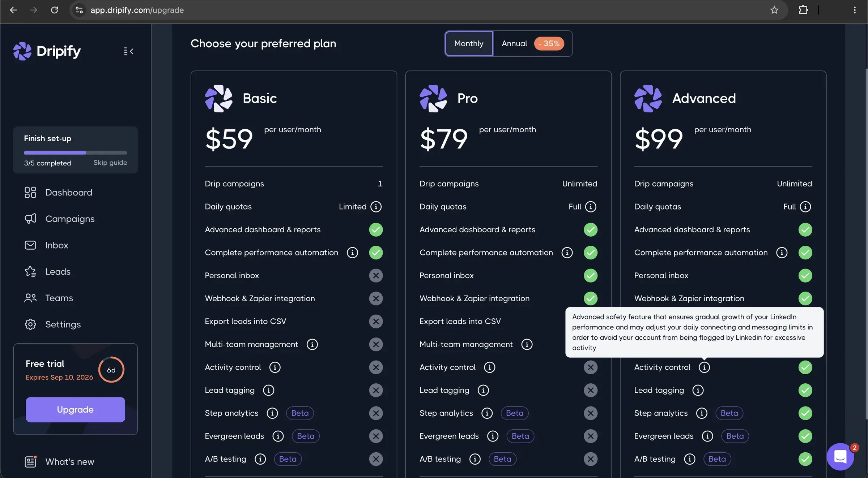Click the -35% discount badge

click(x=549, y=44)
